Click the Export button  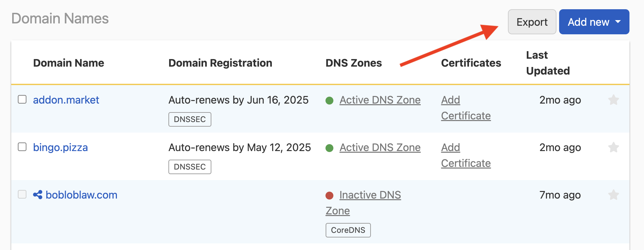[x=532, y=22]
